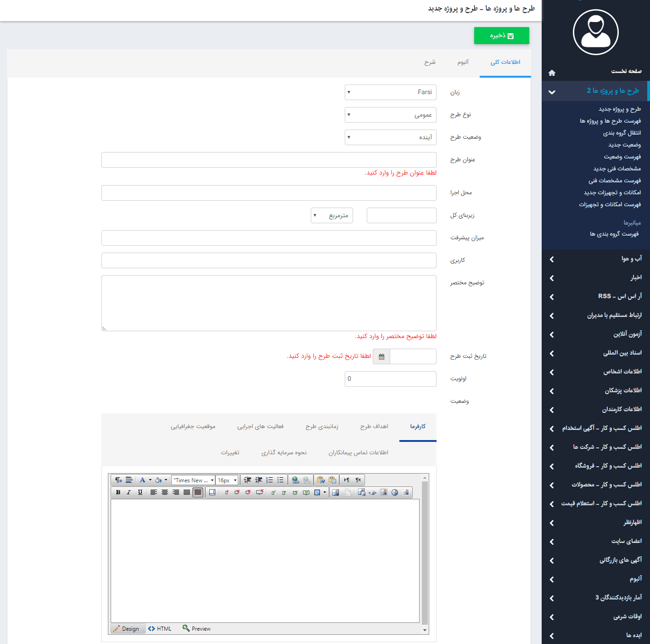Toggle bold formatting in the editor

pyautogui.click(x=118, y=492)
